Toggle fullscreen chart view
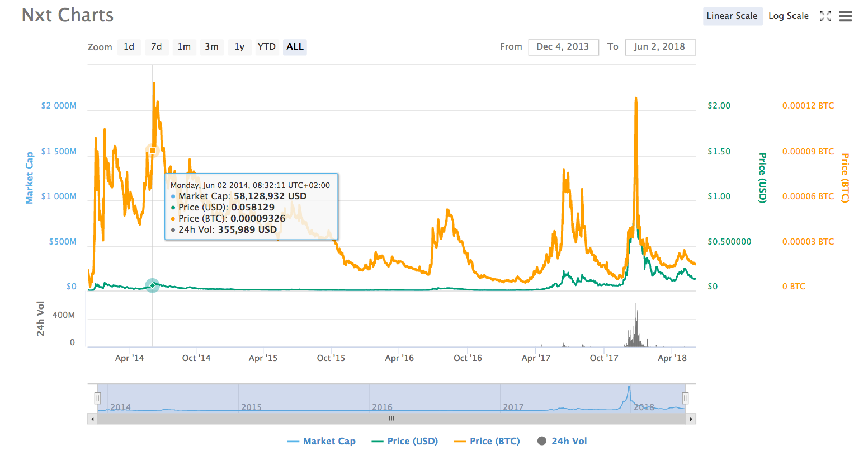 [x=825, y=16]
